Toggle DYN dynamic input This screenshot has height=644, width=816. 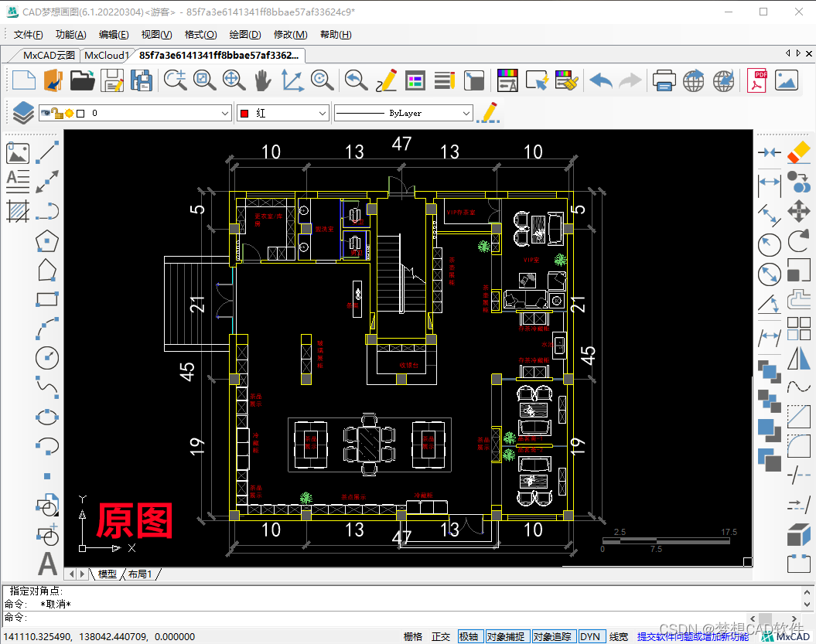590,637
